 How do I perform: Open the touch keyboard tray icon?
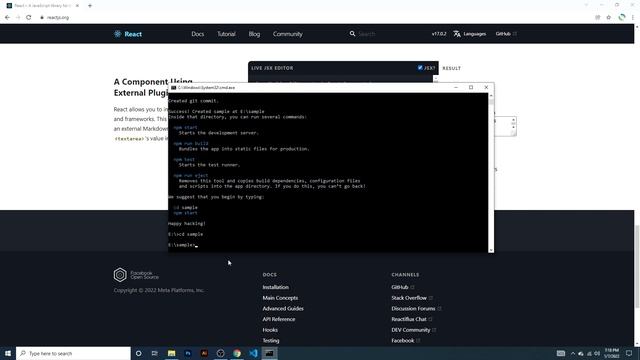coord(561,353)
